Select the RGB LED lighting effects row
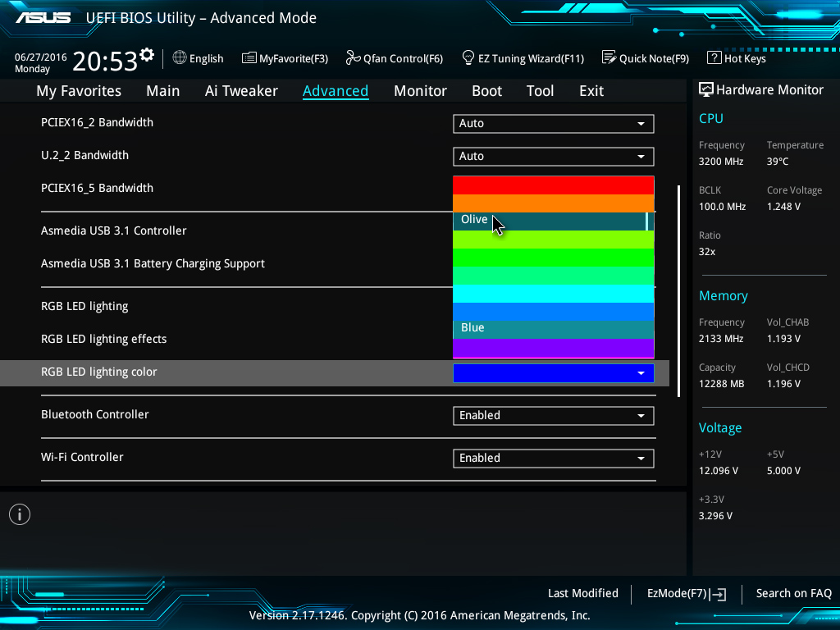Image resolution: width=840 pixels, height=630 pixels. [x=104, y=339]
